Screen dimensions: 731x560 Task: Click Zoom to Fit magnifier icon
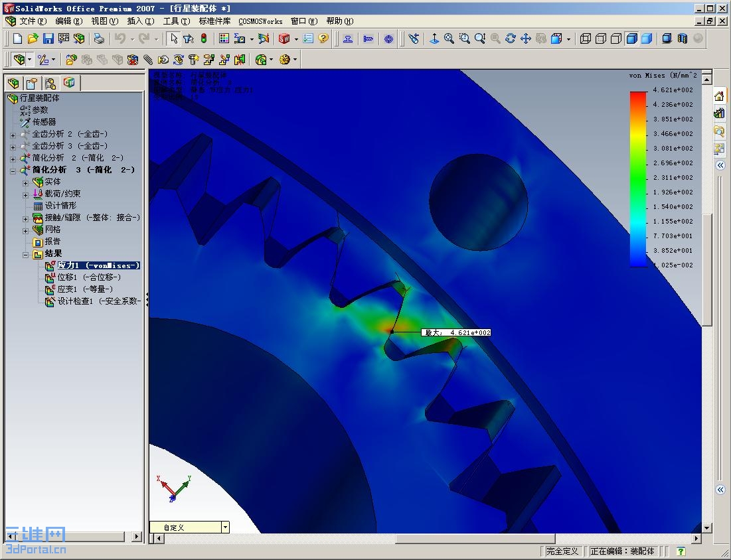point(449,38)
